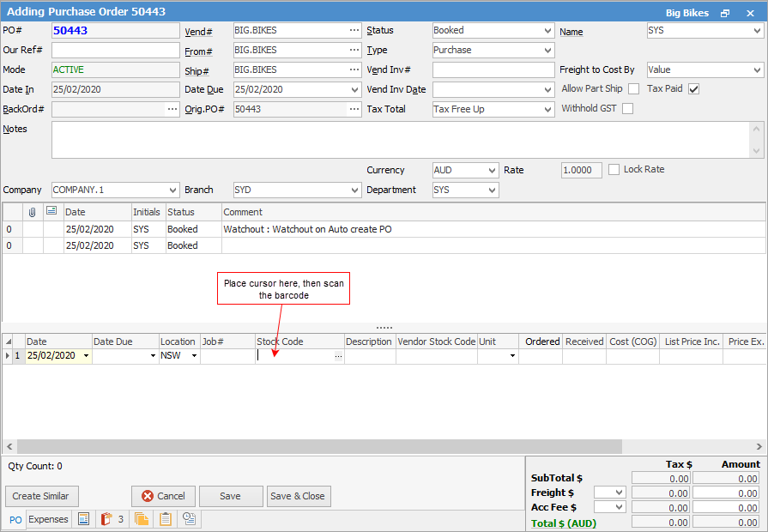The image size is (768, 532).
Task: Click the note card column header icon
Action: pos(51,211)
